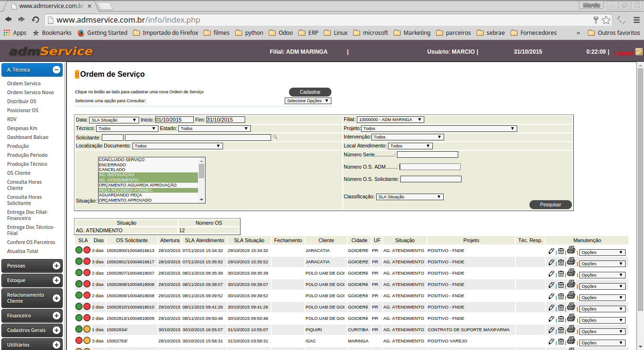Click the printer icon in ISAC row
Screen dimensions: 644x350
click(571, 341)
